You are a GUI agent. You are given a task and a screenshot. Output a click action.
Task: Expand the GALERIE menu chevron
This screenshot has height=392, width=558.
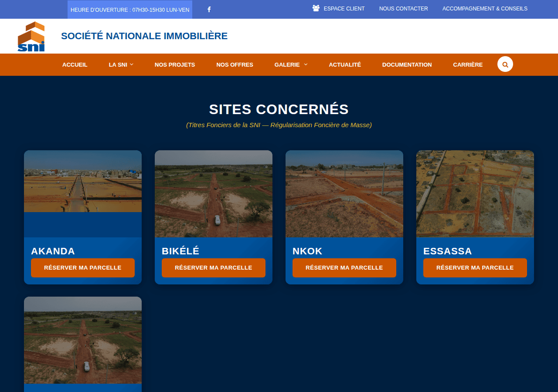[306, 64]
